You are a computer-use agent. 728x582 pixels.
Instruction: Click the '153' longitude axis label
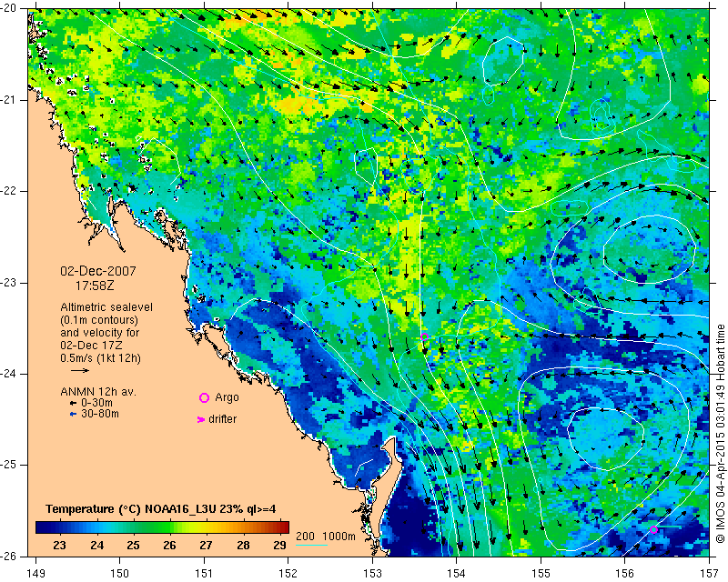pos(372,574)
